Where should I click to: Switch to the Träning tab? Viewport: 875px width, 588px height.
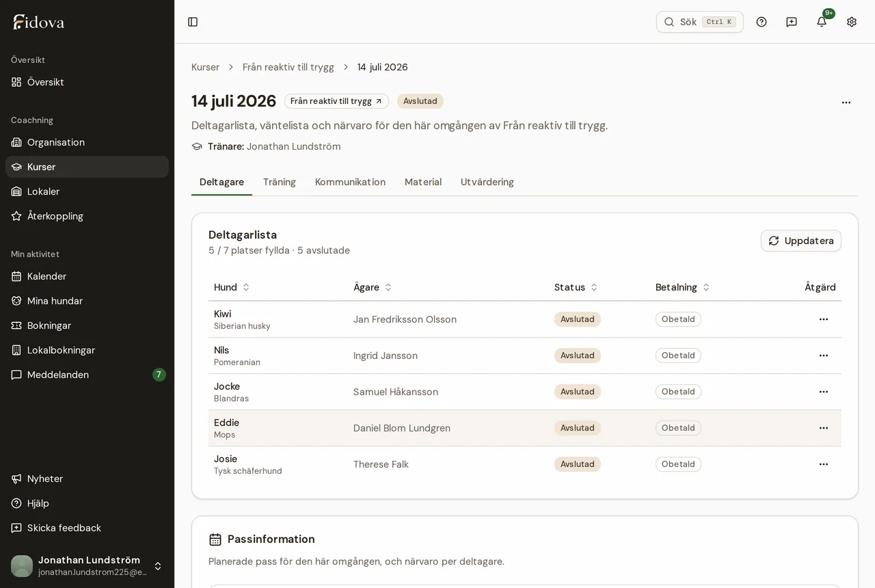280,182
